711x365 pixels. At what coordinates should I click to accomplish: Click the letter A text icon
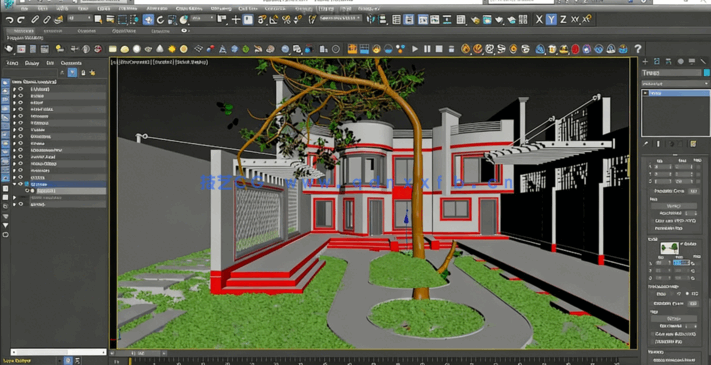tap(222, 49)
